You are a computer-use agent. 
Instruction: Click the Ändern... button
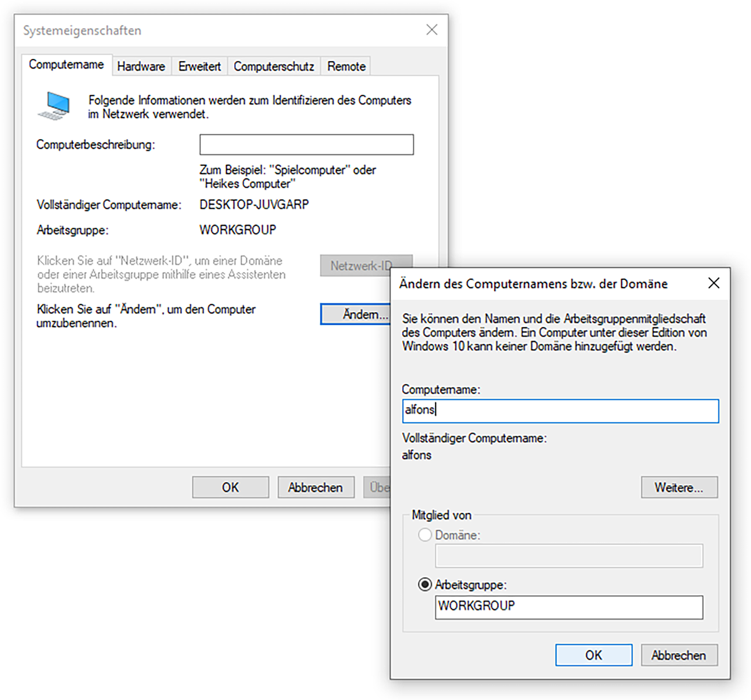coord(355,314)
